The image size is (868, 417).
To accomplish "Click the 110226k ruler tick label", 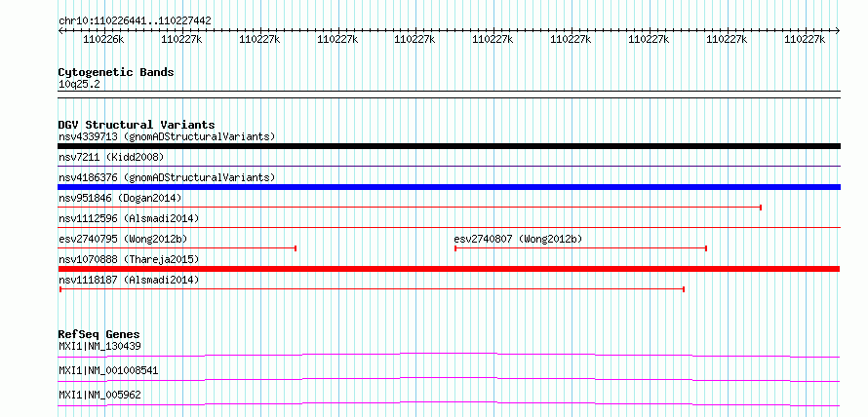I will point(103,39).
